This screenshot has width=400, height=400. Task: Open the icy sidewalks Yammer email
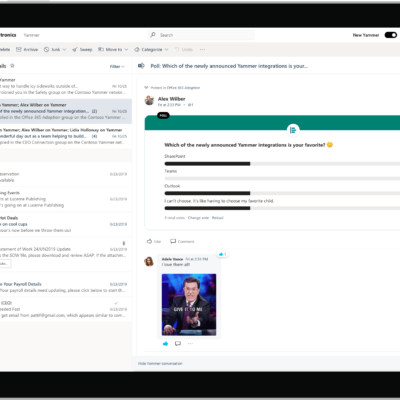click(66, 86)
